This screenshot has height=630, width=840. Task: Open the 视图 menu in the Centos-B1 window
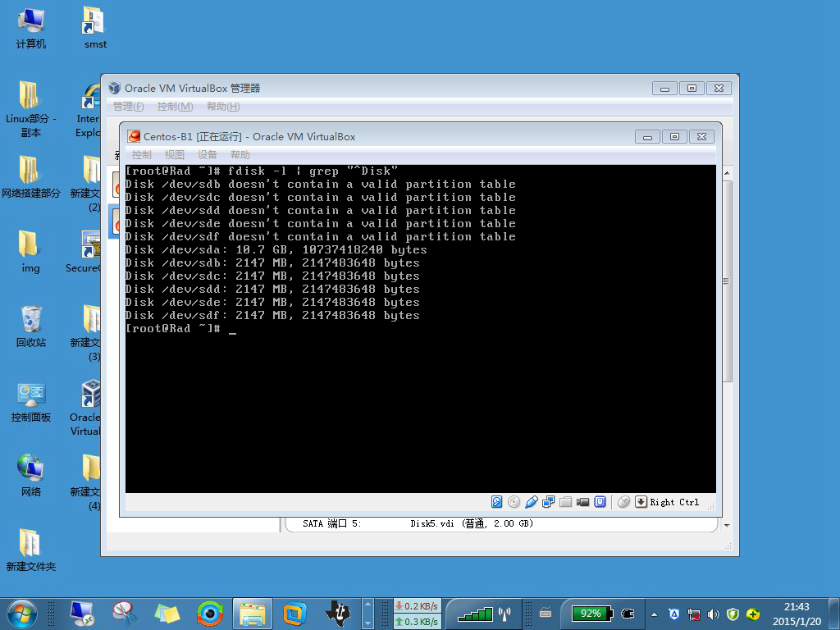pos(174,155)
